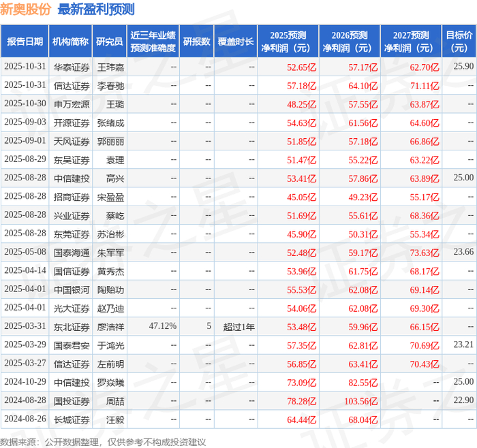Click date 2025-08-29
The height and width of the screenshot is (448, 477).
coord(25,159)
